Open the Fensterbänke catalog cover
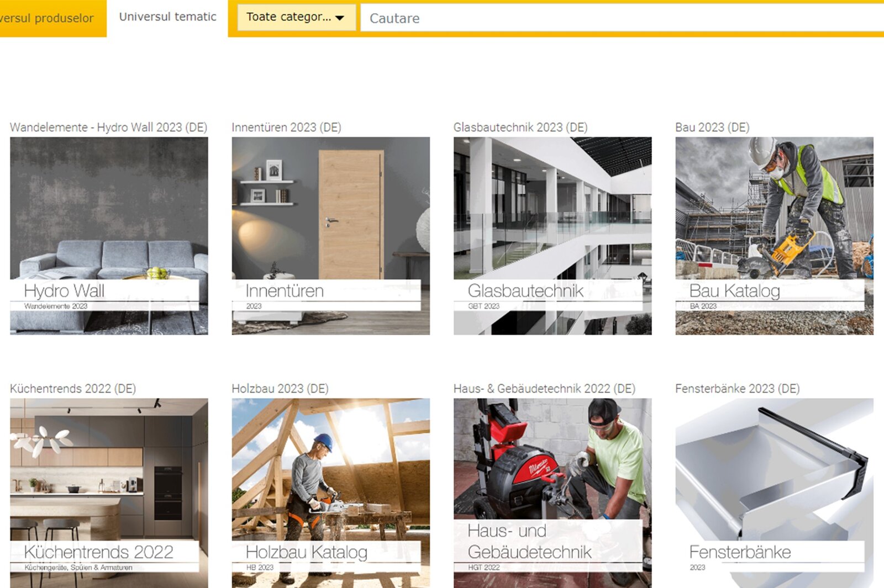 click(x=774, y=493)
